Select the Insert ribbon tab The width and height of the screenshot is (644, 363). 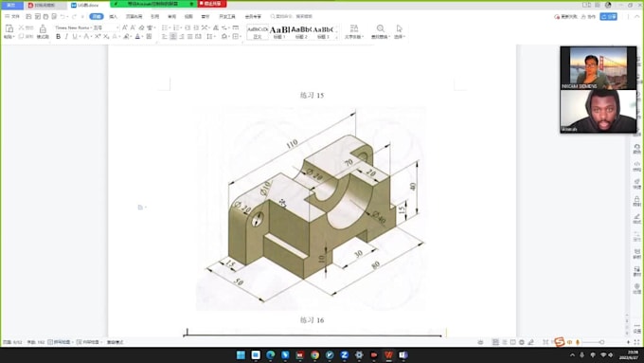(x=114, y=16)
